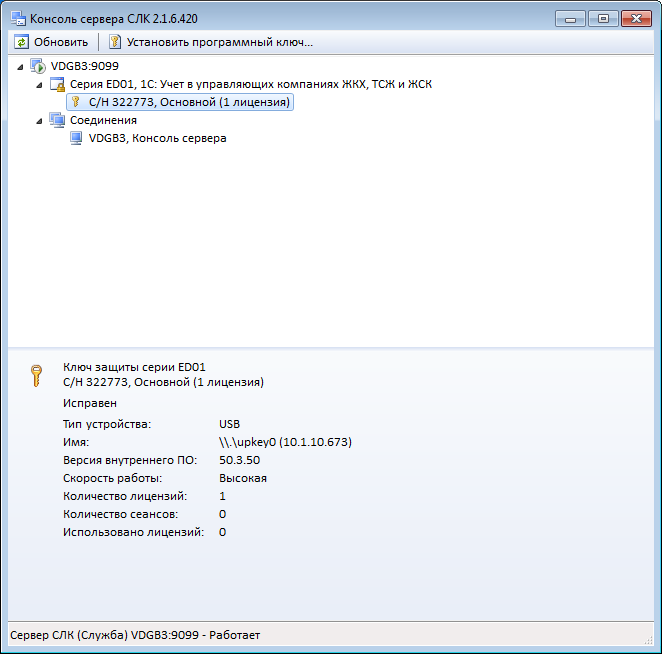Click the server icon beside VDGB3:9099
This screenshot has height=654, width=662.
(x=38, y=66)
